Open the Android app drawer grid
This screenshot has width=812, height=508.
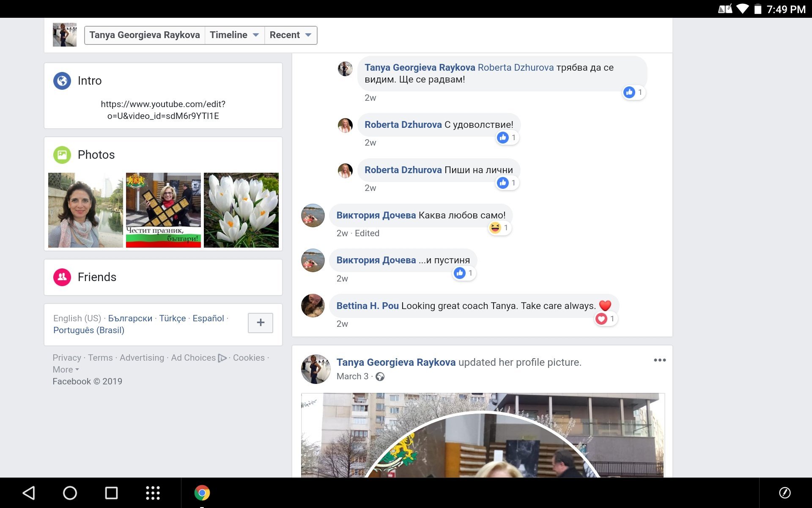[153, 493]
